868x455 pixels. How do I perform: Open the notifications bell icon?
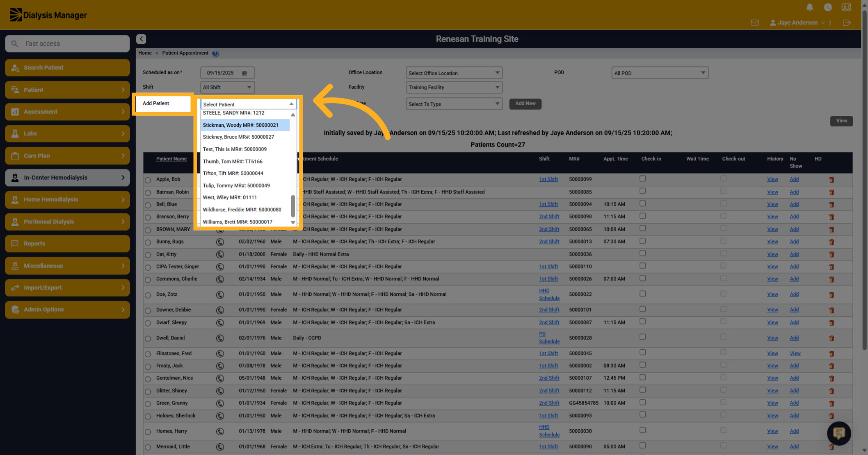(x=810, y=7)
